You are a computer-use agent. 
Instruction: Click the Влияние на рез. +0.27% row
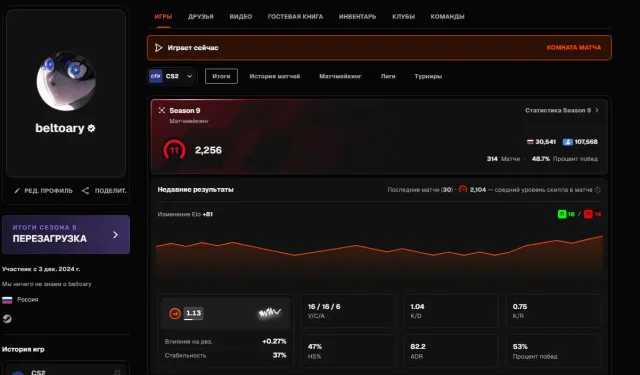[x=225, y=342]
